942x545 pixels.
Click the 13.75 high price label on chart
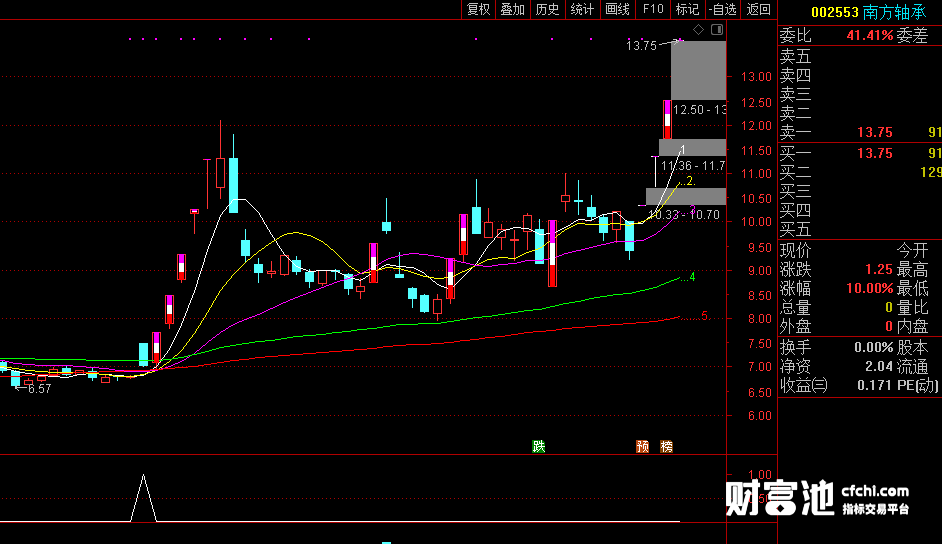point(641,46)
